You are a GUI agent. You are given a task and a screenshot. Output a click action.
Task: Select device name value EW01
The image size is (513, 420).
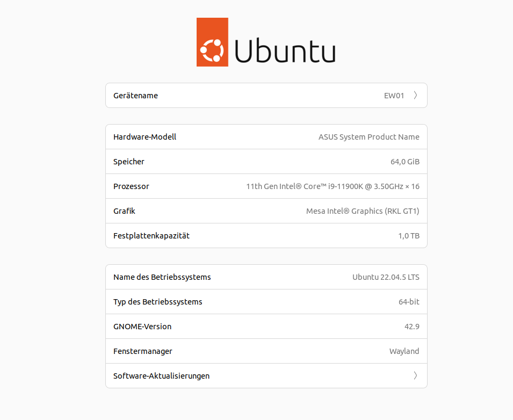pyautogui.click(x=394, y=96)
